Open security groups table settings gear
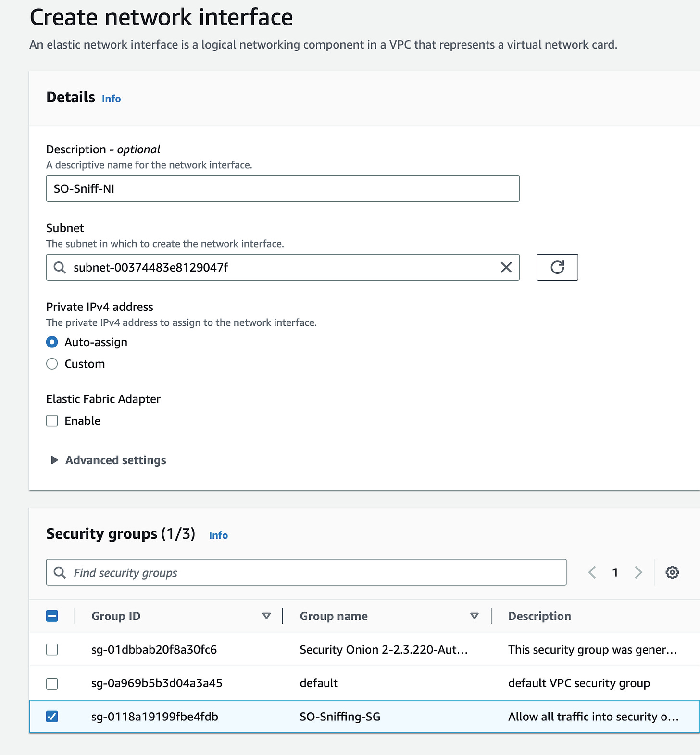 672,572
